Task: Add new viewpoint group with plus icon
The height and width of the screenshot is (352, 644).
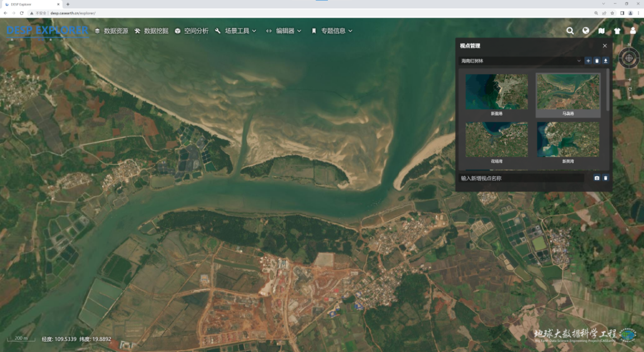Action: 588,61
